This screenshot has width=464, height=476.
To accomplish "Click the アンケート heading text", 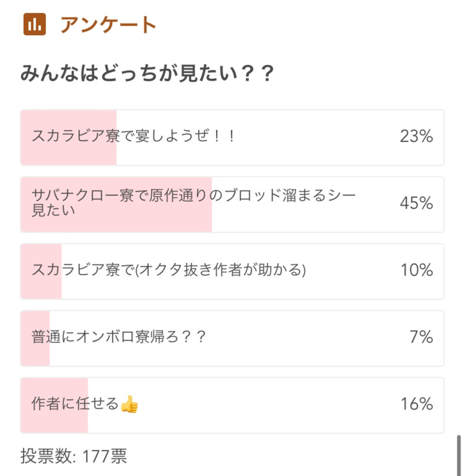I will pyautogui.click(x=108, y=24).
